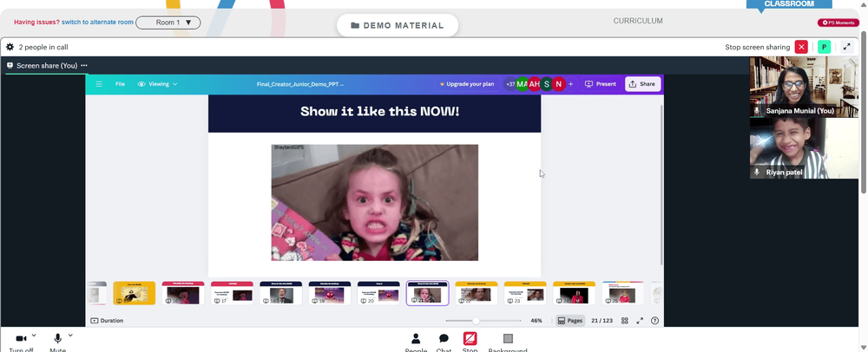Select the highlighted slide thumbnail 21

coord(427,293)
